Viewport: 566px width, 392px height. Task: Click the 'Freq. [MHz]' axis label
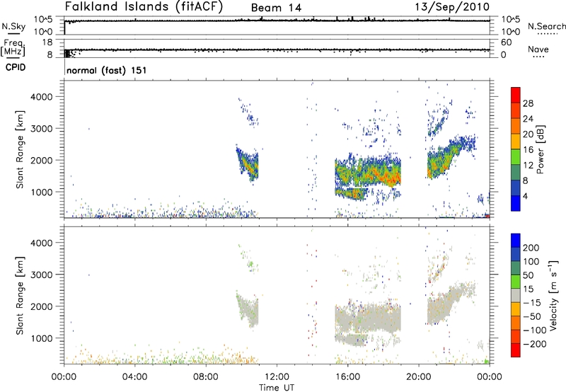click(13, 48)
